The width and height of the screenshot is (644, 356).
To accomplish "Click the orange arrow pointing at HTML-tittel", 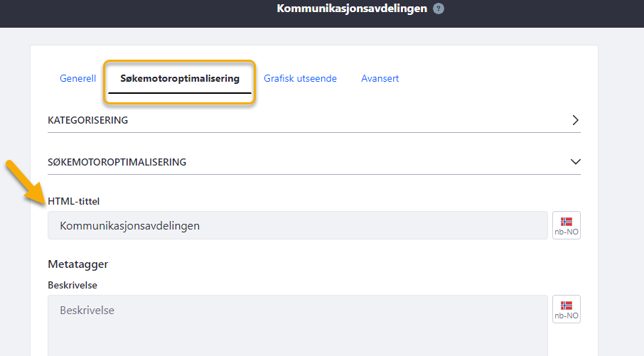I will click(x=26, y=182).
